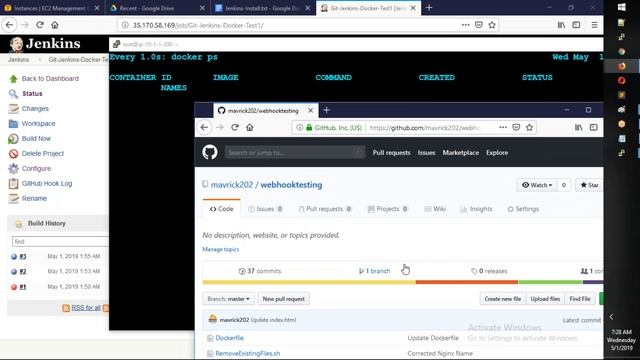640x360 pixels.
Task: Open Pull requests in GitHub header
Action: pyautogui.click(x=391, y=152)
